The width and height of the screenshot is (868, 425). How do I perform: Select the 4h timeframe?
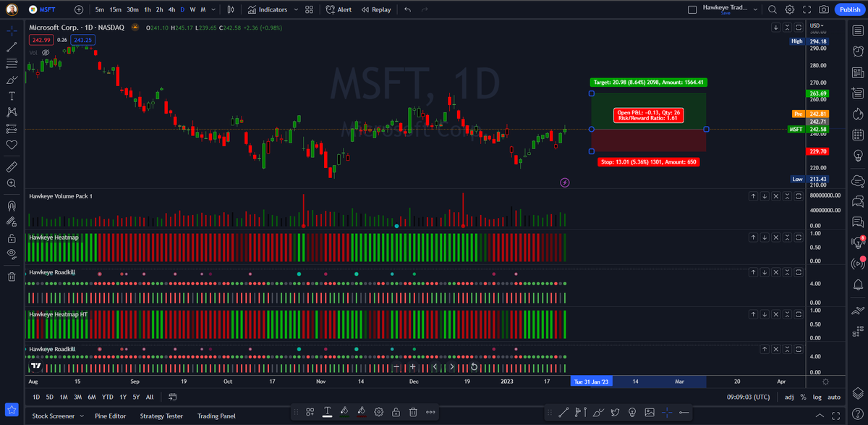(171, 9)
